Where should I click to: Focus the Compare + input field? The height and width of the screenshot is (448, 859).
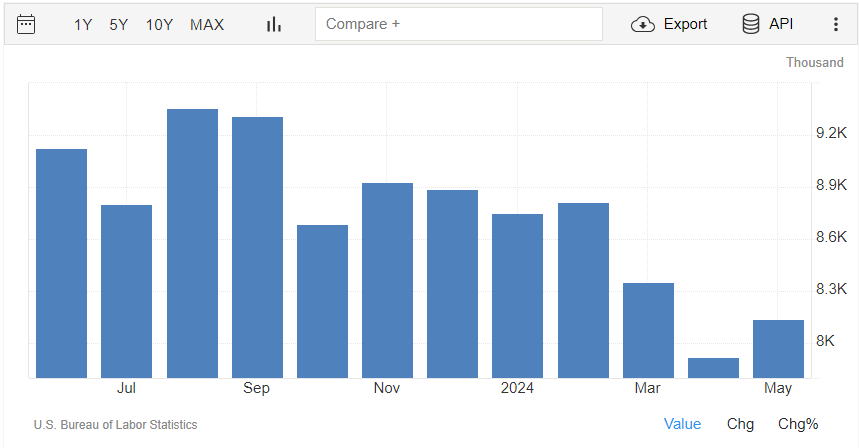(x=459, y=24)
